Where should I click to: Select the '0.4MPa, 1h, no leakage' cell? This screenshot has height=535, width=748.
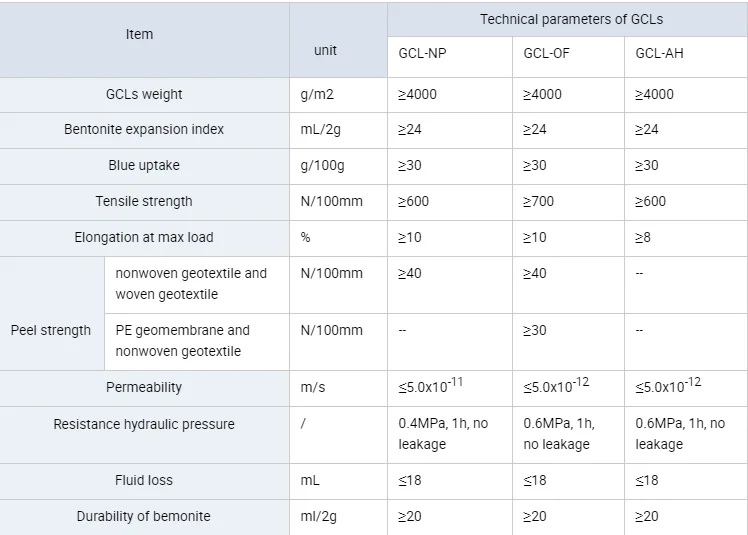pos(443,434)
